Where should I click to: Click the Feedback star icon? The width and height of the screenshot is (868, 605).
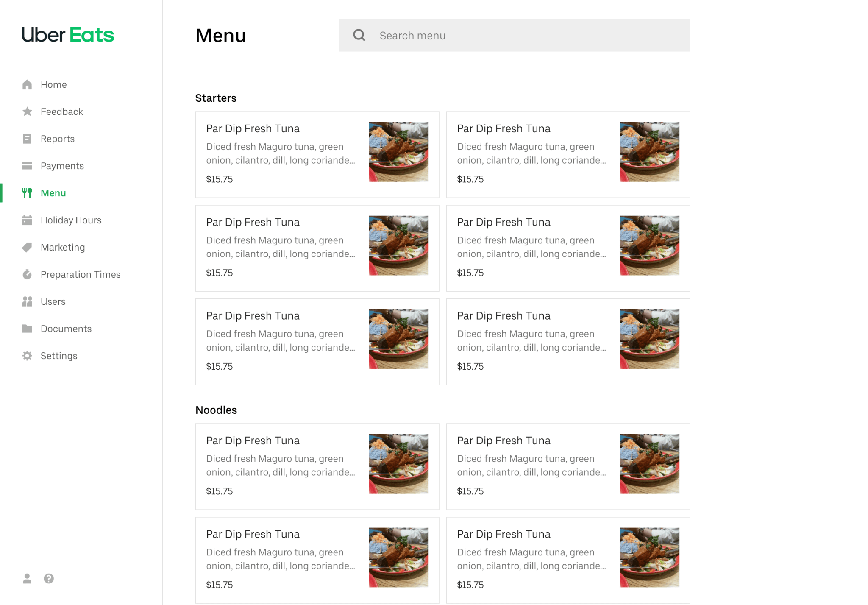pyautogui.click(x=27, y=112)
